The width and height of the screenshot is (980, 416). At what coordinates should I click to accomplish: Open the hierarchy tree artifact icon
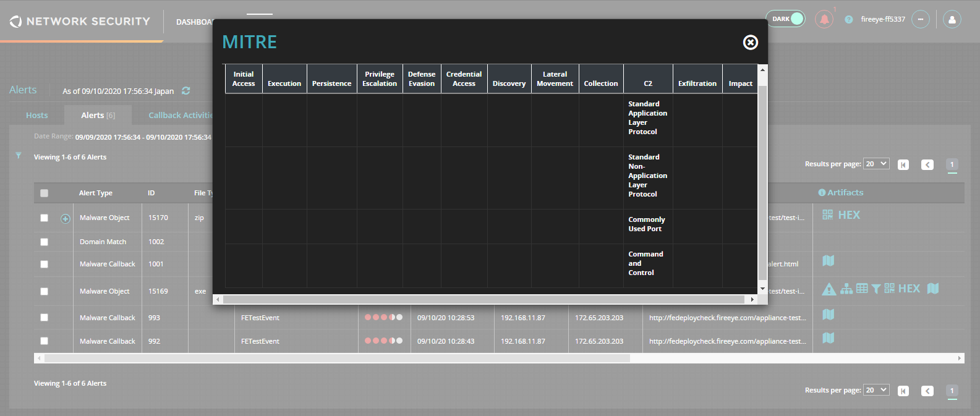tap(846, 289)
